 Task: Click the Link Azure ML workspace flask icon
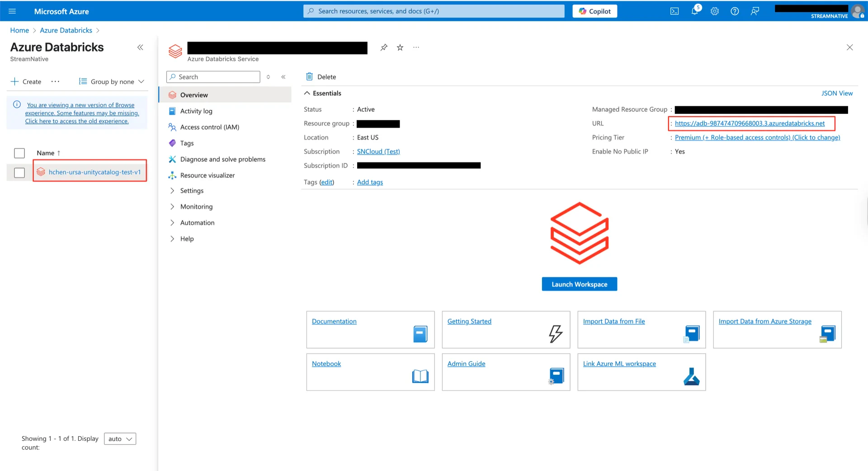691,376
